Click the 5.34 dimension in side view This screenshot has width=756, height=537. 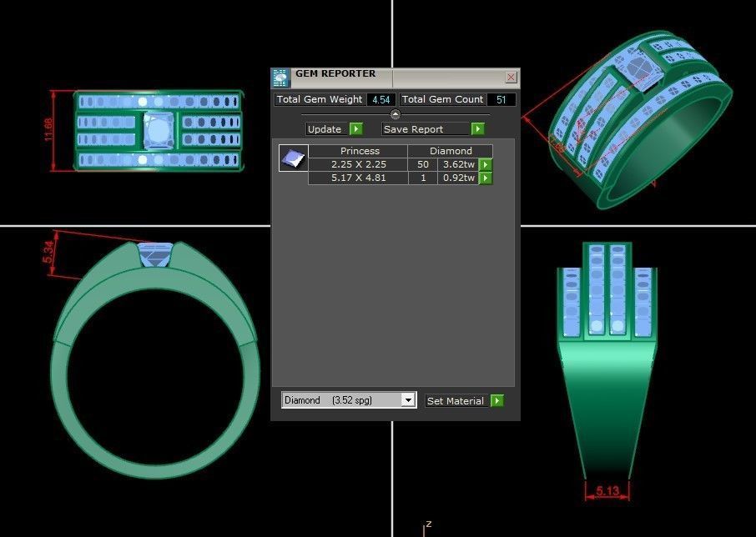(x=48, y=252)
